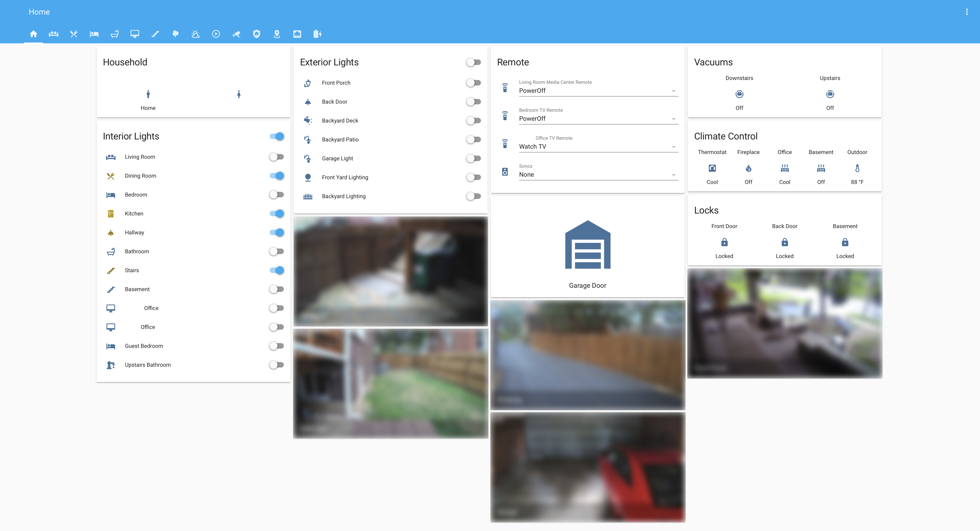Viewport: 980px width, 531px height.
Task: Click the Thermostat climate icon
Action: [712, 168]
